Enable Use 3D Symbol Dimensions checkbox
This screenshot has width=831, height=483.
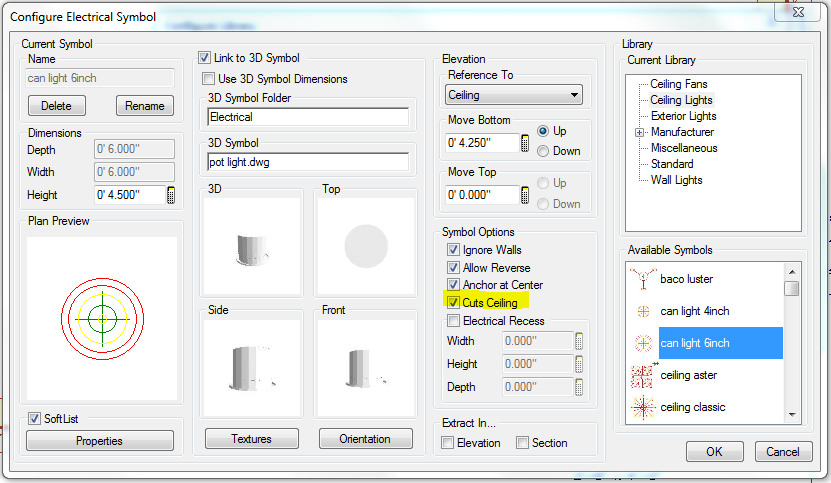click(x=209, y=79)
